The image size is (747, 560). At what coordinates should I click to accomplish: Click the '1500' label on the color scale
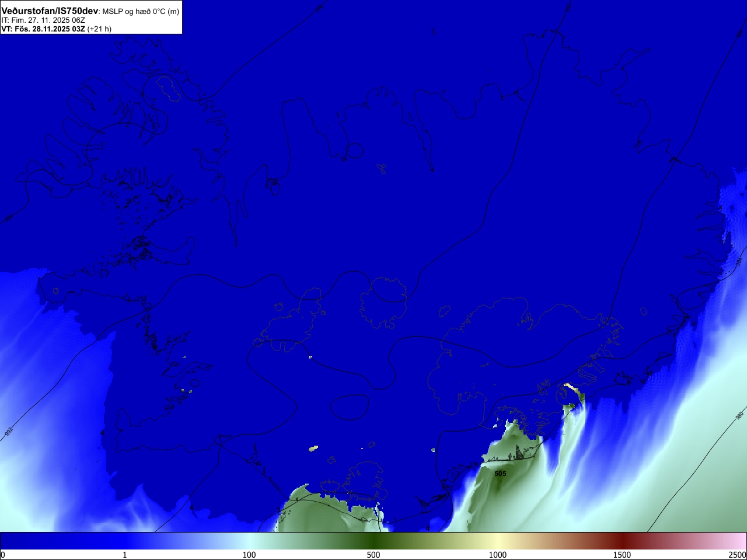(622, 555)
